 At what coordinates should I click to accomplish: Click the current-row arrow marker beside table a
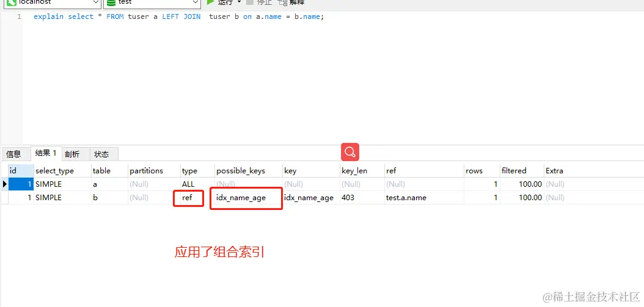(5, 184)
